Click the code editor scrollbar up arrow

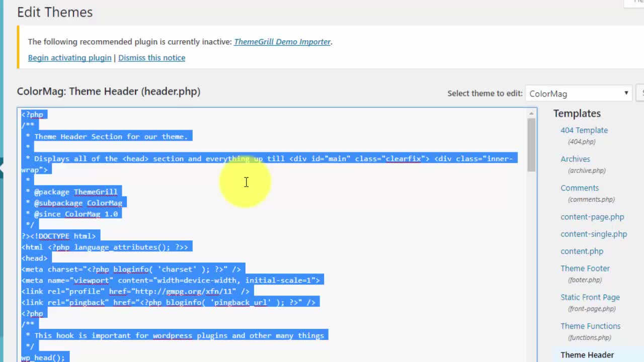(x=531, y=114)
